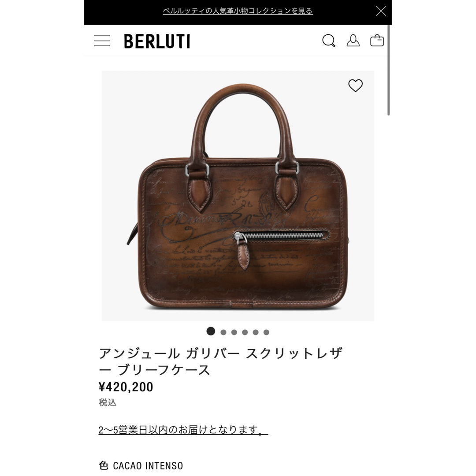The width and height of the screenshot is (476, 476).
Task: Open the popular leather goods collection link
Action: [x=238, y=11]
